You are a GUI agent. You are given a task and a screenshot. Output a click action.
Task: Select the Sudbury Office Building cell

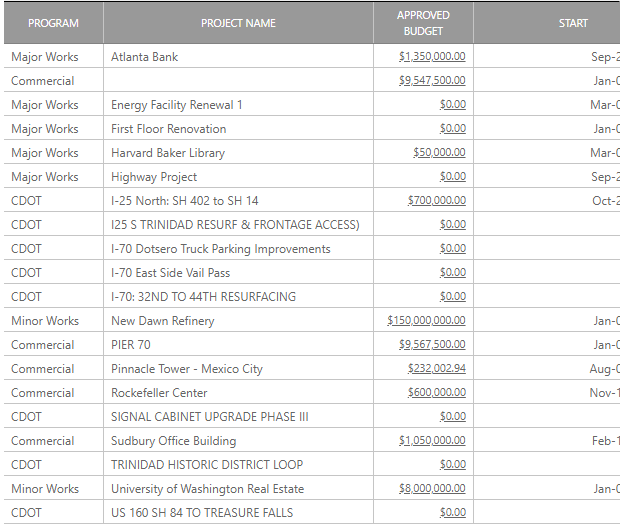tap(238, 441)
